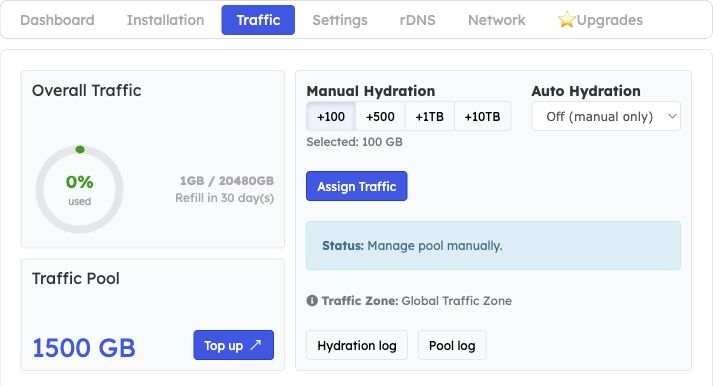
Task: Click the 0% used traffic gauge
Action: (x=80, y=189)
